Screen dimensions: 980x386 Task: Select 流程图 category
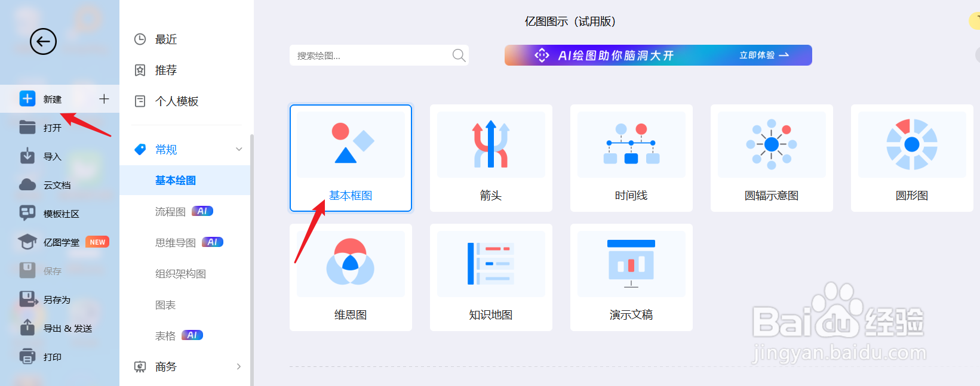coord(170,212)
